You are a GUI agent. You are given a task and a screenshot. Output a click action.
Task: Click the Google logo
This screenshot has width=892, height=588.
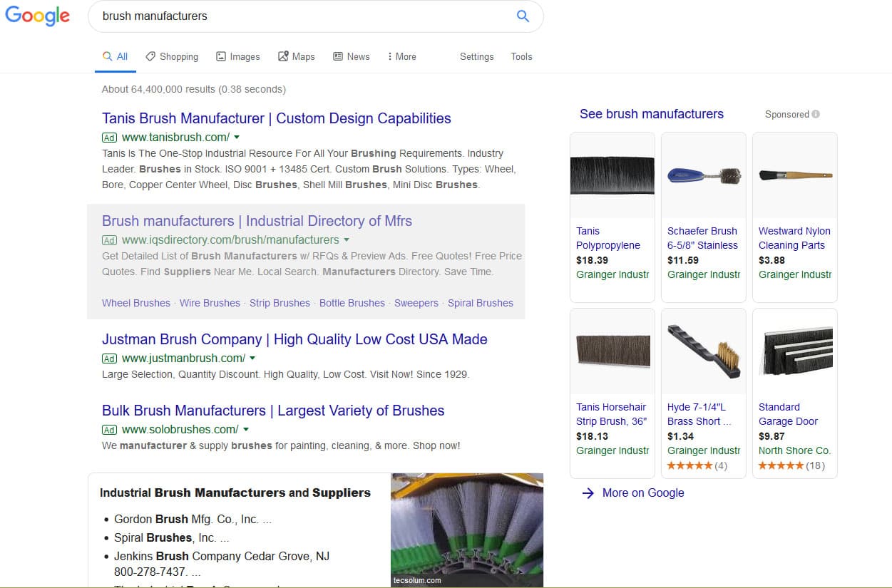pyautogui.click(x=37, y=16)
